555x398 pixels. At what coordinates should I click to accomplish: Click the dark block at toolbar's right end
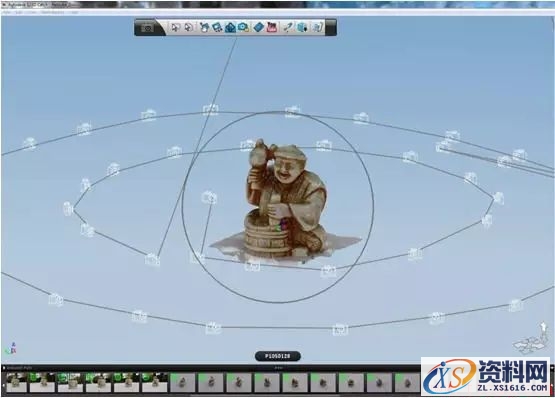pos(331,27)
